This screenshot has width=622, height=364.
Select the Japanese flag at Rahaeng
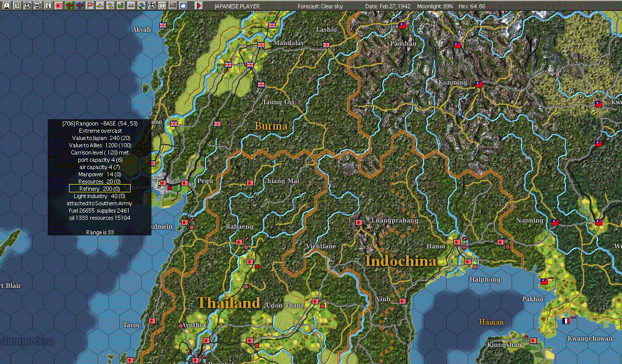coord(239,242)
